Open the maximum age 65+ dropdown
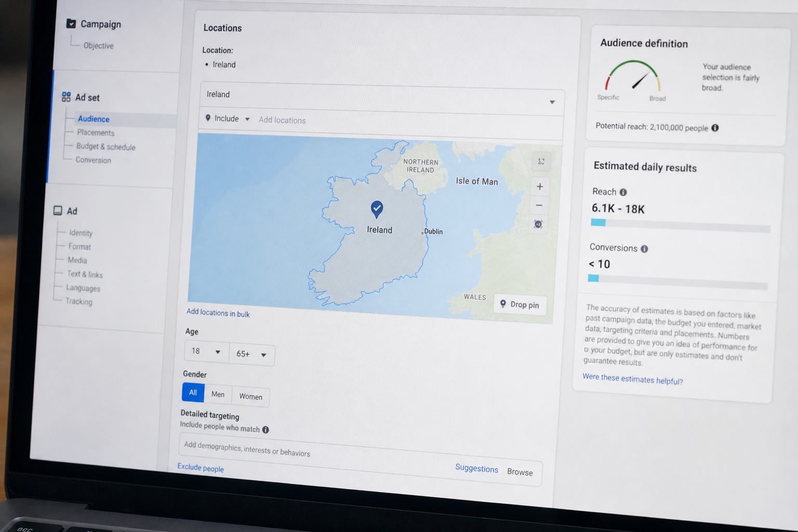Screen dimensions: 798x532 pos(252,354)
